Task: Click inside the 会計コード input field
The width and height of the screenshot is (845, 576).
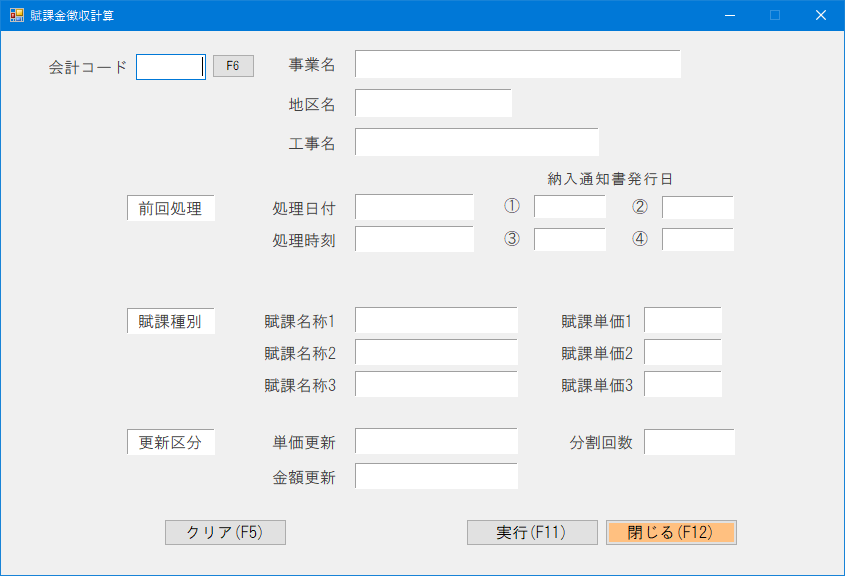Action: click(x=170, y=66)
